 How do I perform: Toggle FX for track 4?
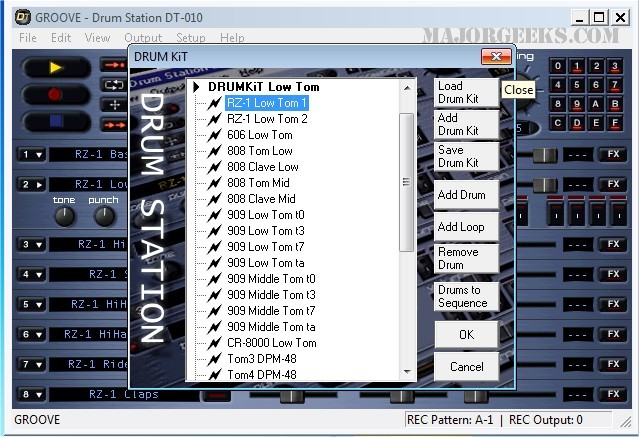point(613,274)
